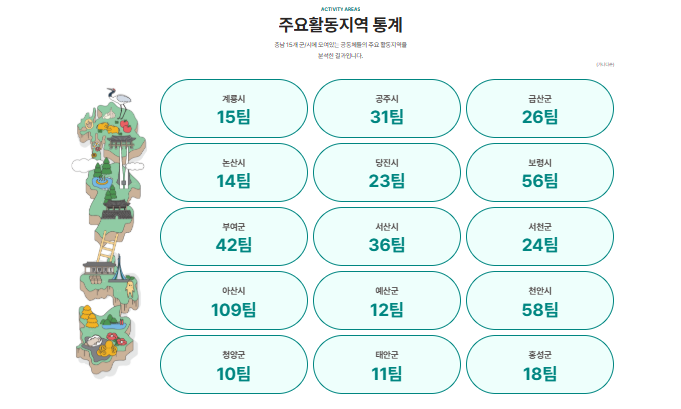Click the small unit note above the cards

point(604,66)
